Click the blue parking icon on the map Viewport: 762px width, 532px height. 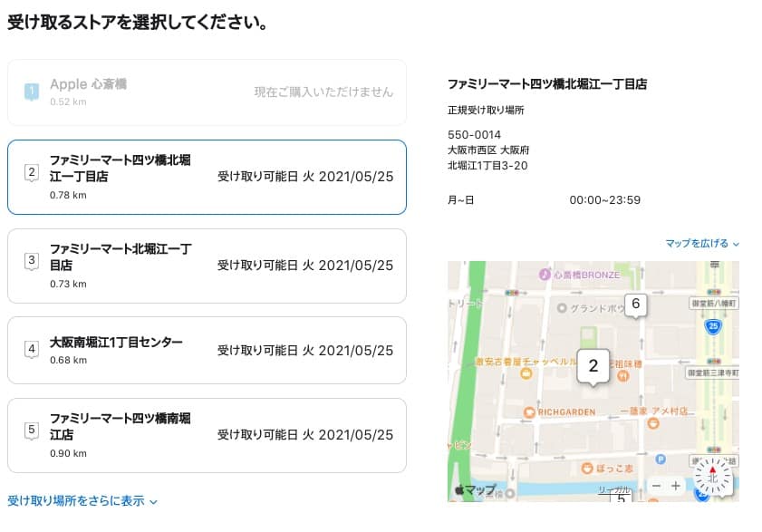coord(660,459)
